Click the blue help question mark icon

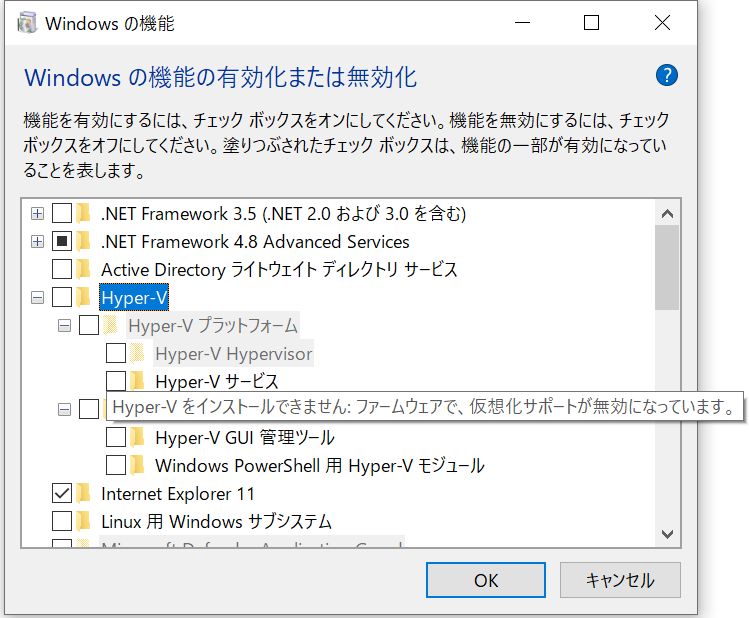tap(666, 75)
